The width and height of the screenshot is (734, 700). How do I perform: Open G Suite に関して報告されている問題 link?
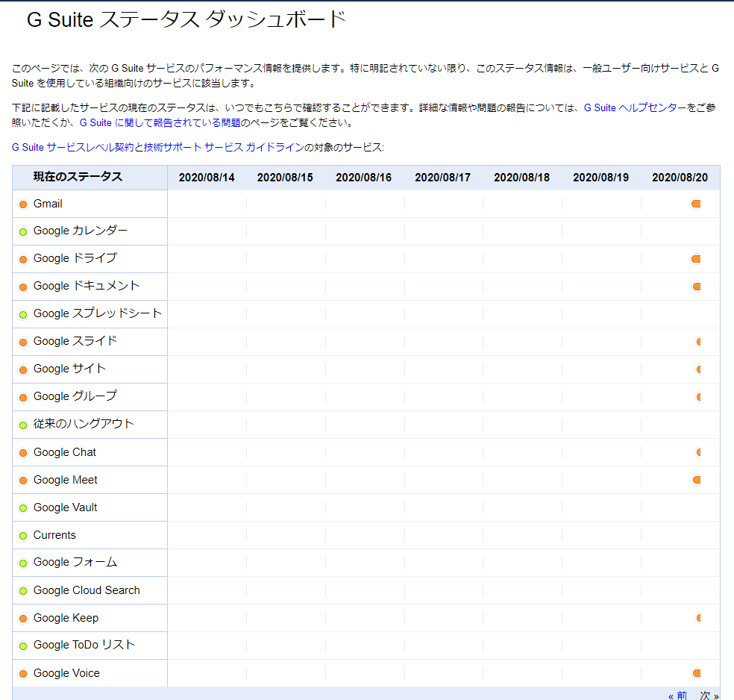[160, 122]
